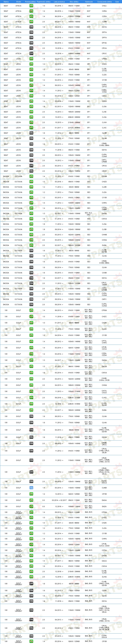This screenshot has height=644, width=122.
Task: Select power value 213kW / 290KM in Leon row
Action: [x=74, y=123]
